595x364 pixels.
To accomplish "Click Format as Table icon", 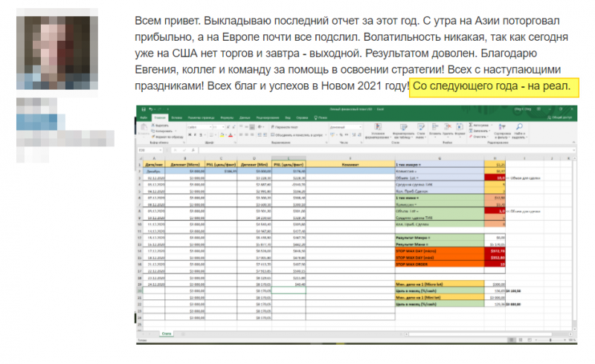I will point(403,131).
